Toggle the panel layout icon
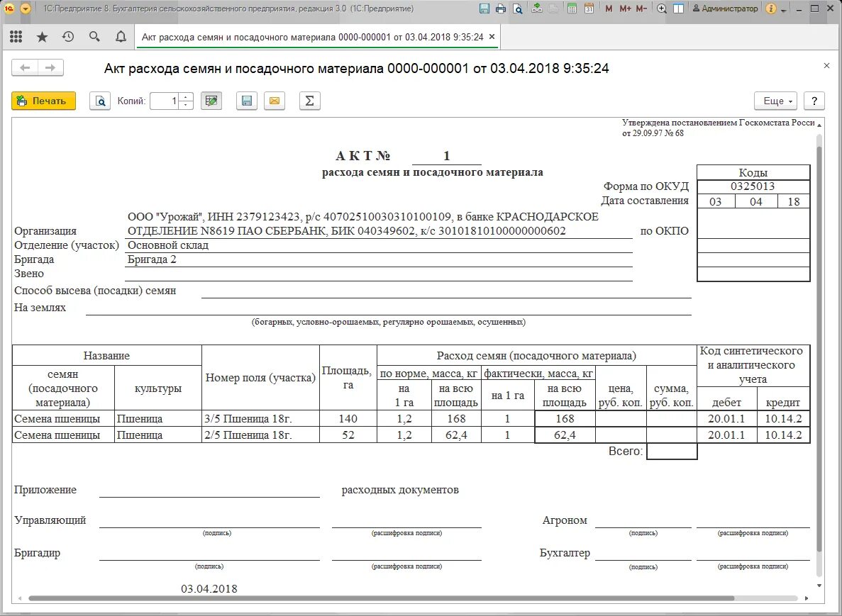Screen dimensions: 842x616 pyautogui.click(x=679, y=9)
